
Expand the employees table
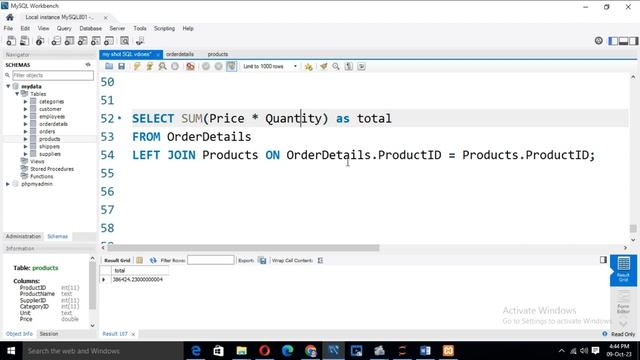[x=25, y=116]
